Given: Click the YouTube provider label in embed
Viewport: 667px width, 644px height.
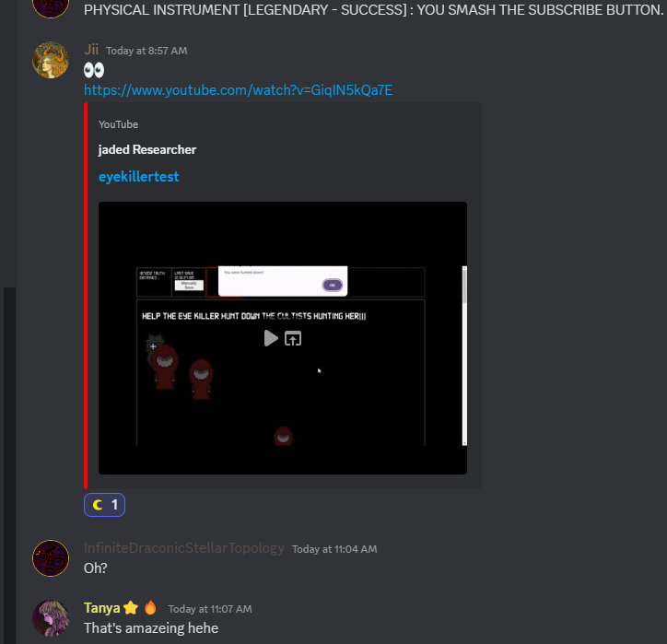Looking at the screenshot, I should point(118,124).
